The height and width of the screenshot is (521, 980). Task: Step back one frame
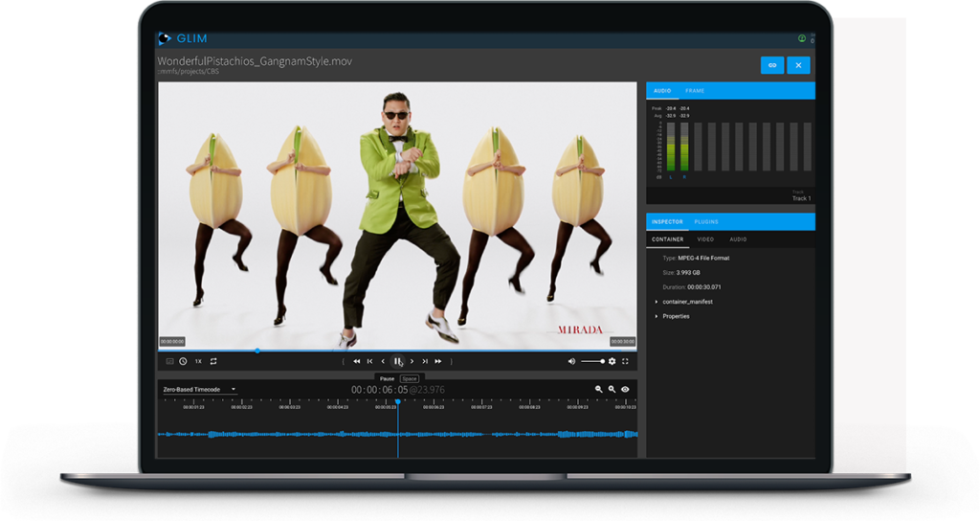click(x=383, y=361)
